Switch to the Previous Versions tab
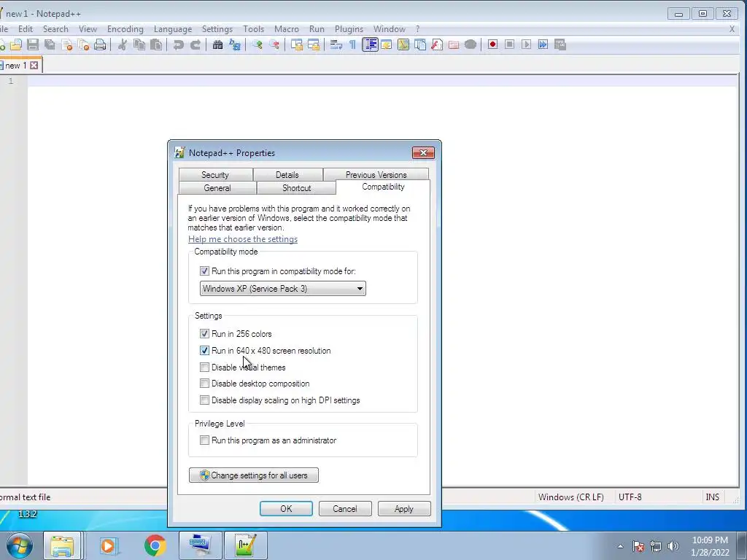747x560 pixels. [376, 175]
